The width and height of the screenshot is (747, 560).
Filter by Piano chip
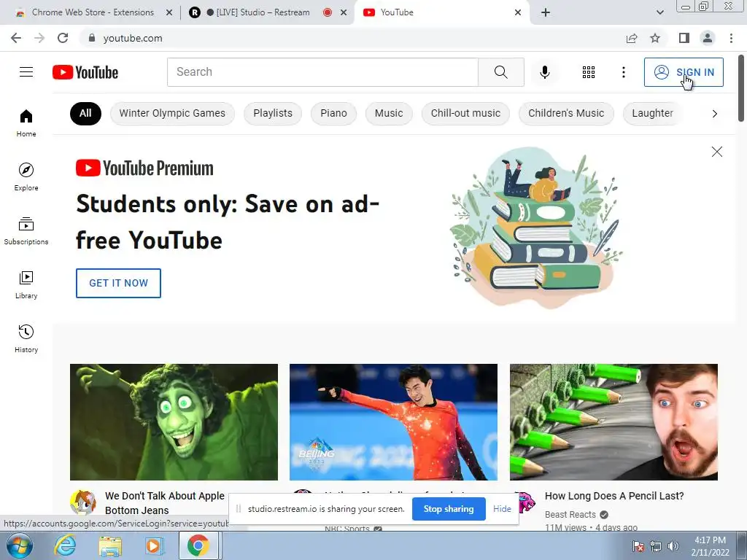coord(333,113)
